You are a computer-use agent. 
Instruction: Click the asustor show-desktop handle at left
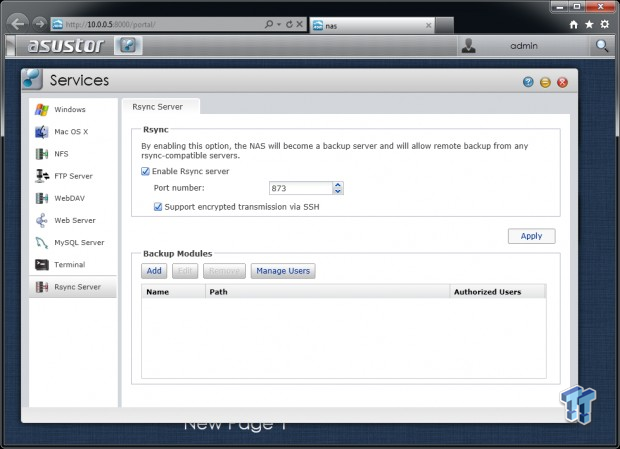pyautogui.click(x=11, y=45)
